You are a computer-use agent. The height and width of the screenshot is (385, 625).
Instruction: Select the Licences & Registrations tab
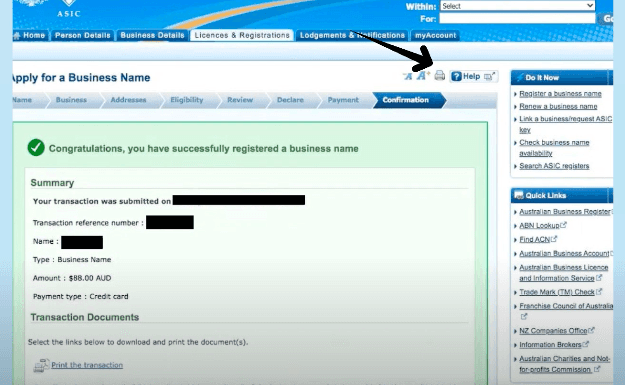242,35
